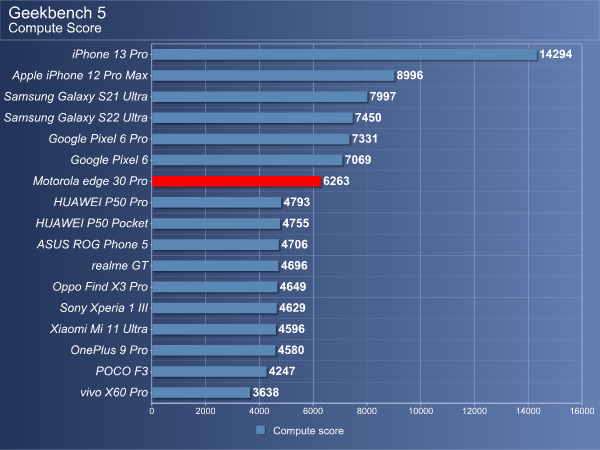Select the score value 7069
The width and height of the screenshot is (600, 450).
pos(358,160)
